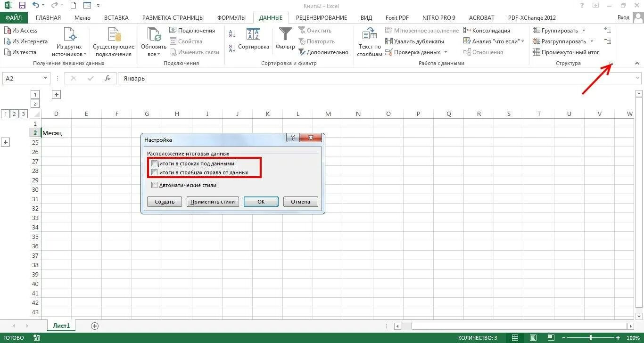644x343 pixels.
Task: Click the formula bar containing Январь
Action: (x=376, y=78)
